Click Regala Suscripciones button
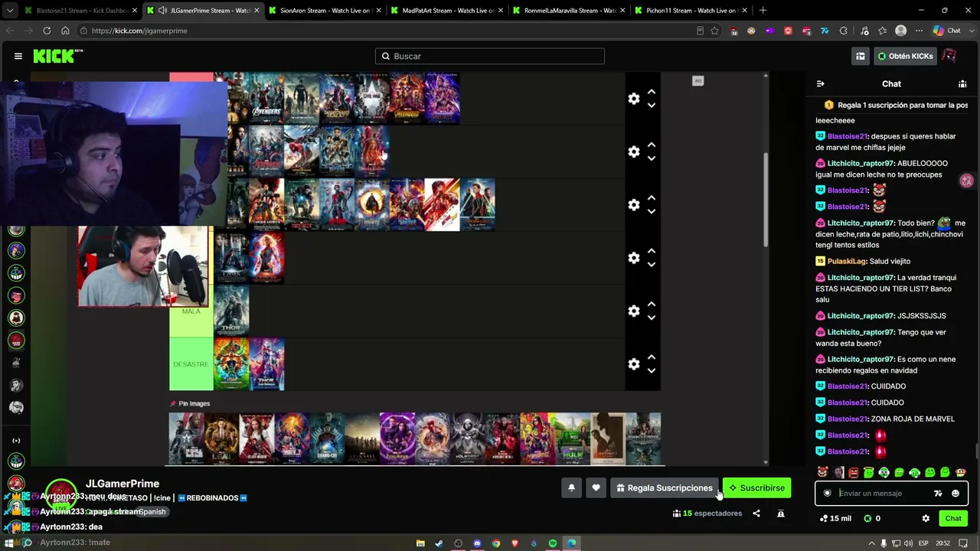 point(664,487)
